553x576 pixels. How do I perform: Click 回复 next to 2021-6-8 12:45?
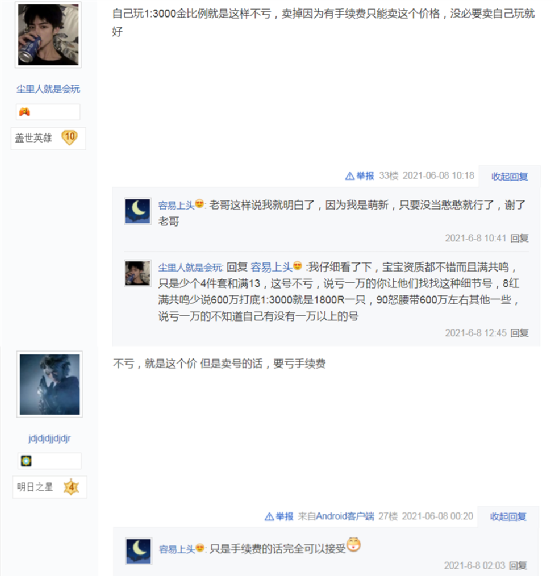(519, 333)
